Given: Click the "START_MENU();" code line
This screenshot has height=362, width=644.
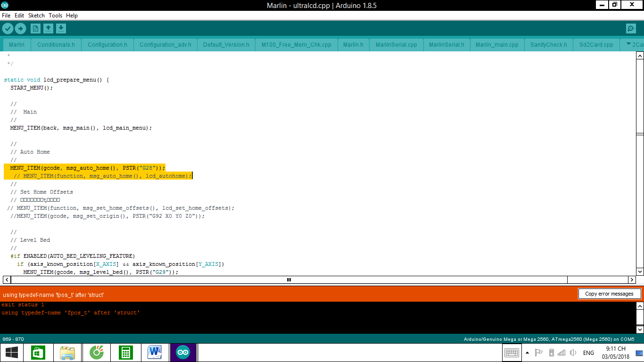Looking at the screenshot, I should click(32, 88).
